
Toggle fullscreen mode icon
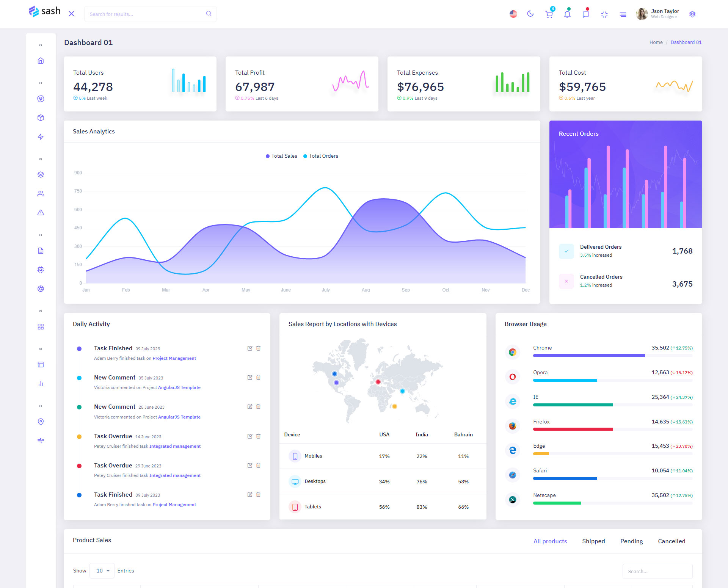click(604, 14)
